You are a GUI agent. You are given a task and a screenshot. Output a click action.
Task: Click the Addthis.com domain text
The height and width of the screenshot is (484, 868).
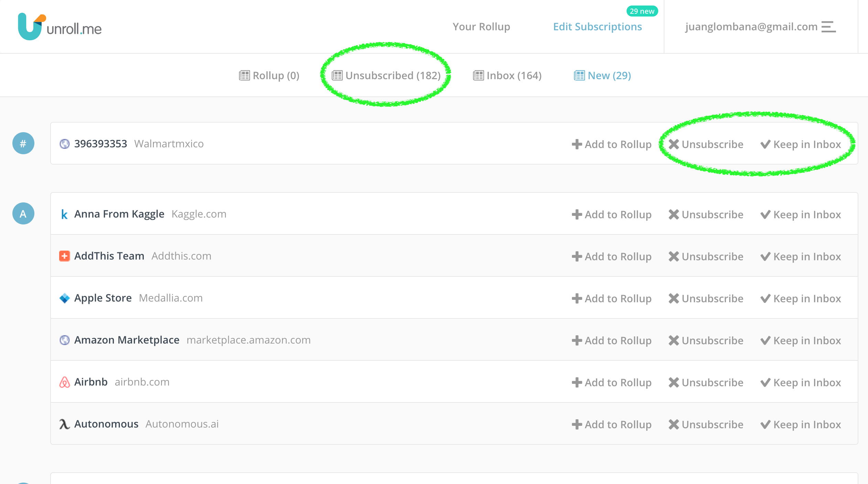coord(181,256)
